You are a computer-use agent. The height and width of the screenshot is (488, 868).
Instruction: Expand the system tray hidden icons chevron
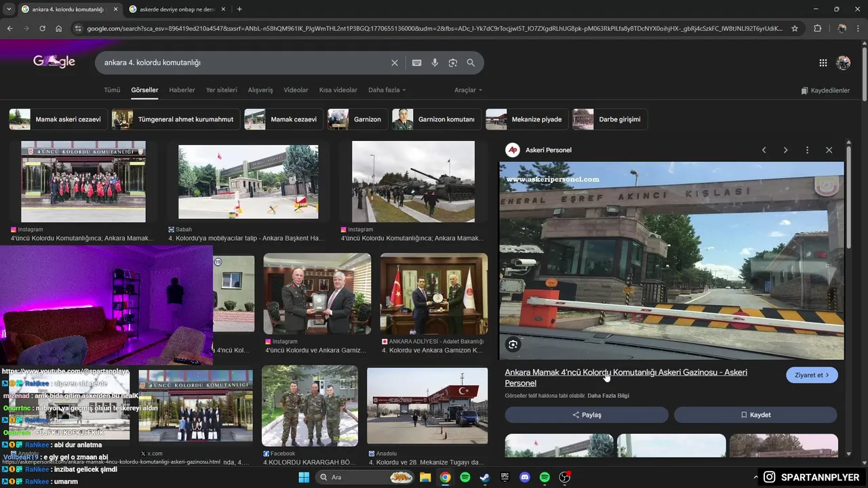click(756, 477)
